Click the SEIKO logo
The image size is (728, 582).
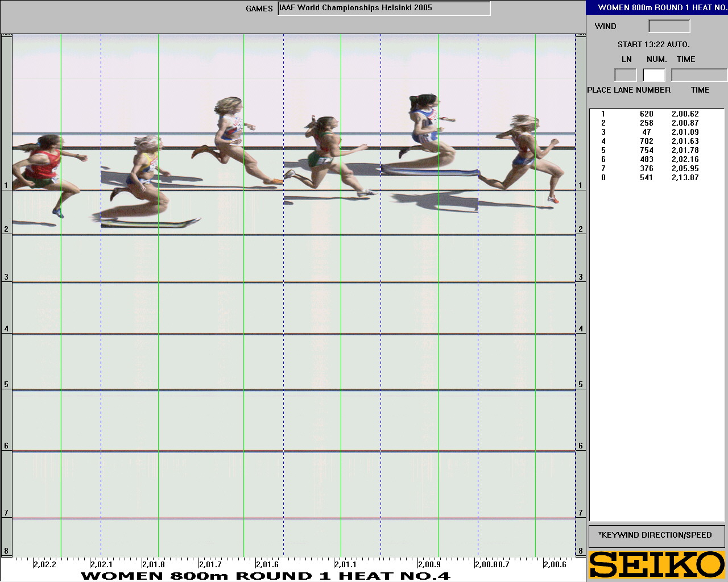(x=657, y=564)
